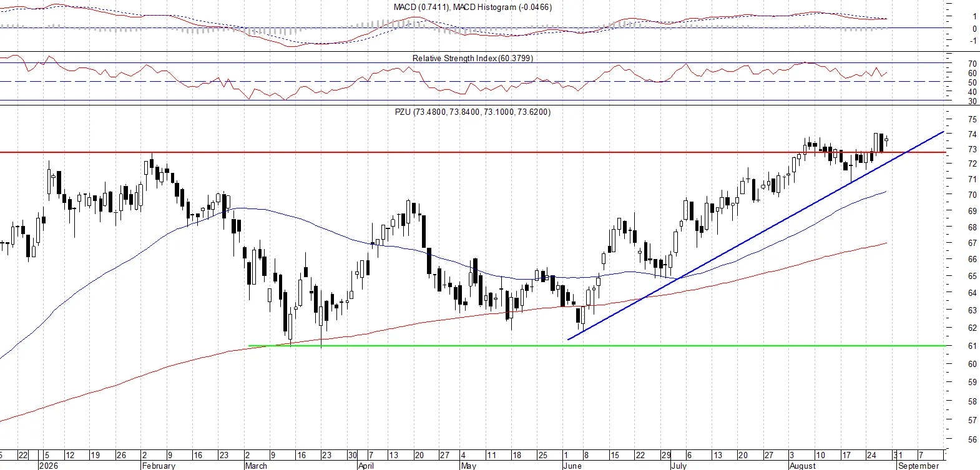Screen dimensions: 980x470
Task: Click the MACD indicator title text
Action: point(473,7)
